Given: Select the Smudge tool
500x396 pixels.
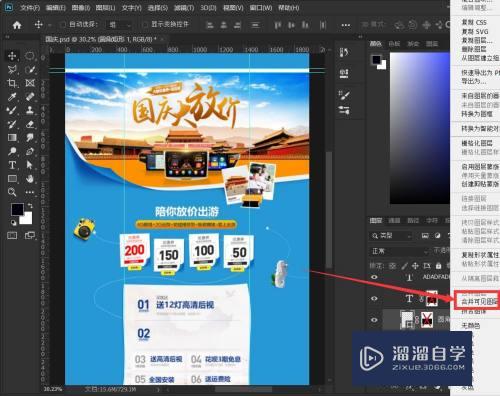Looking at the screenshot, I should (x=30, y=138).
